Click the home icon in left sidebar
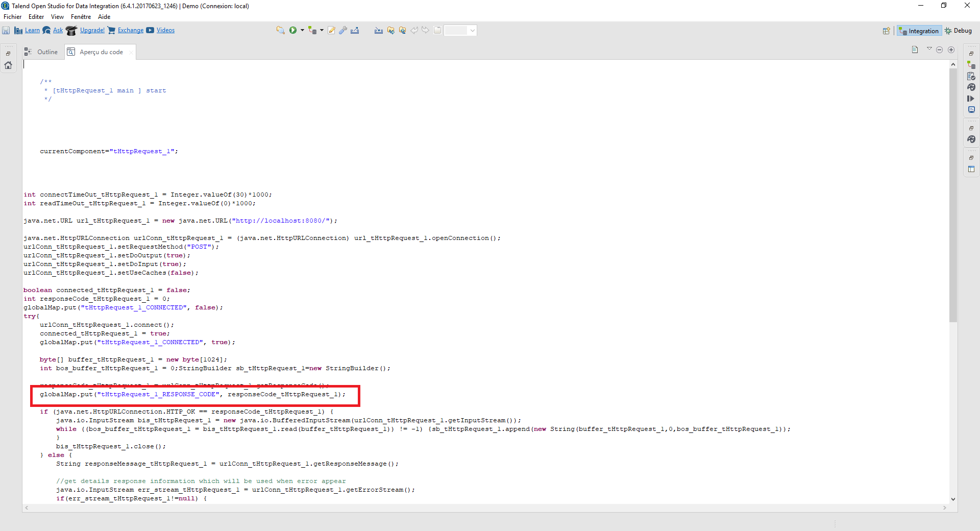 [8, 65]
